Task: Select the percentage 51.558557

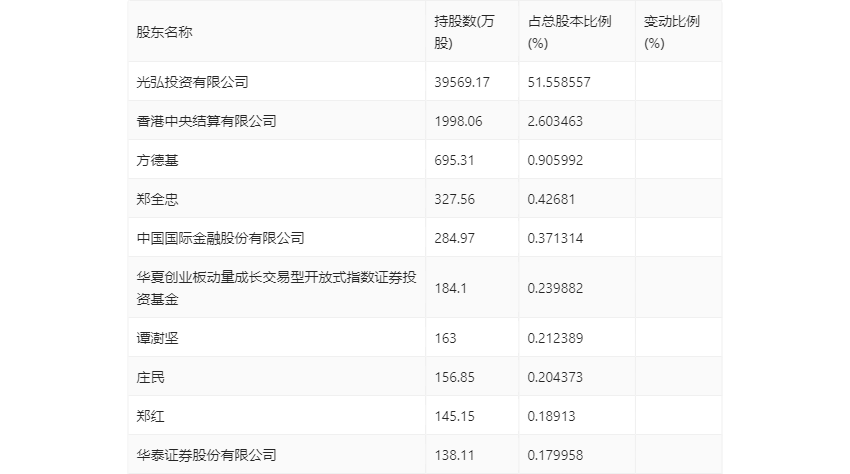Action: (559, 82)
